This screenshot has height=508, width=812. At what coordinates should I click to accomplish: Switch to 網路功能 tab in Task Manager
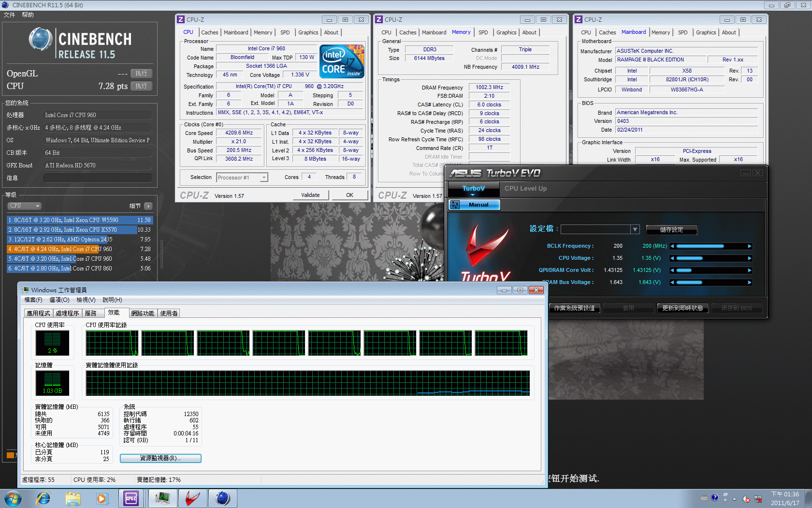coord(143,314)
